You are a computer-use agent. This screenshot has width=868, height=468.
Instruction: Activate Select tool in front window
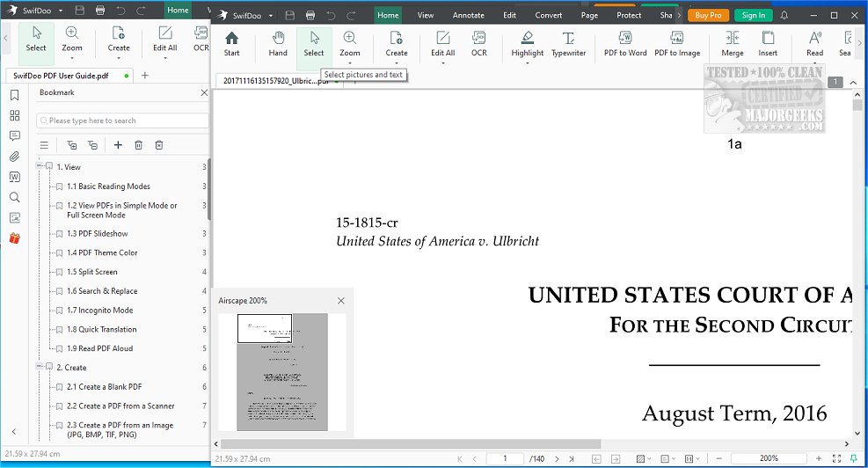tap(314, 44)
